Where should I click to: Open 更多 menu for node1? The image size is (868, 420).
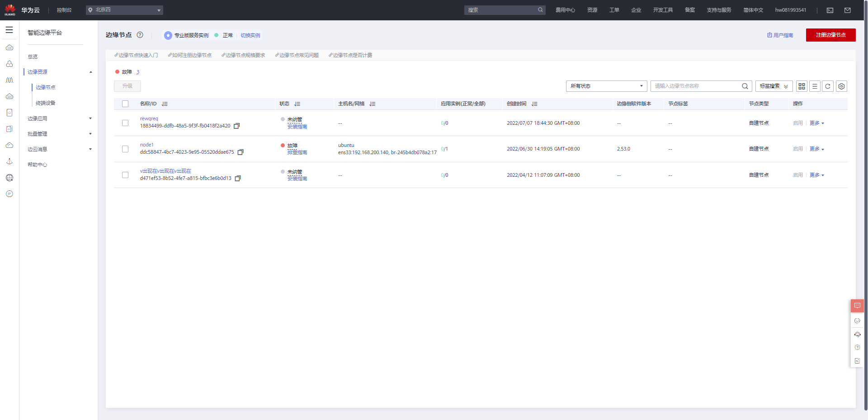(x=816, y=149)
